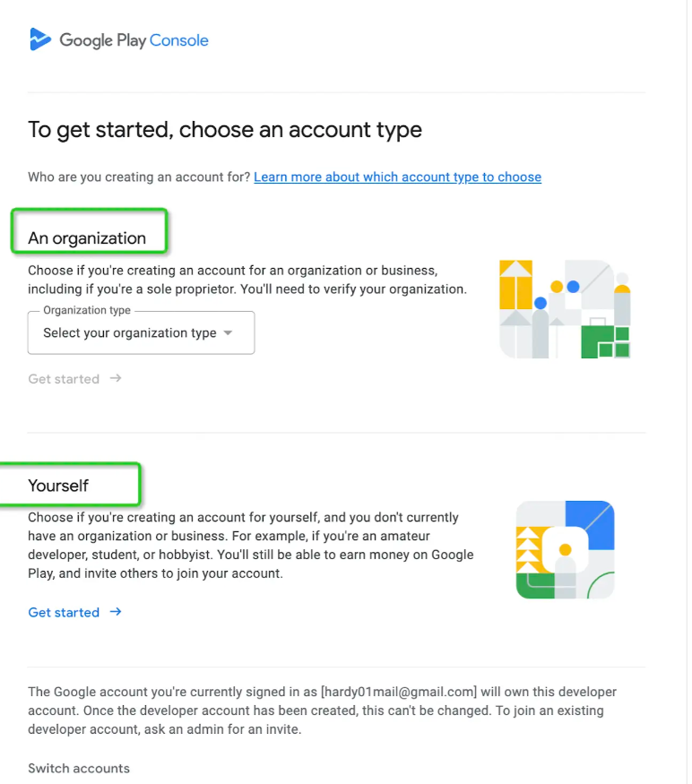This screenshot has height=784, width=692.
Task: Click the Yourself account description paragraph
Action: tap(251, 545)
